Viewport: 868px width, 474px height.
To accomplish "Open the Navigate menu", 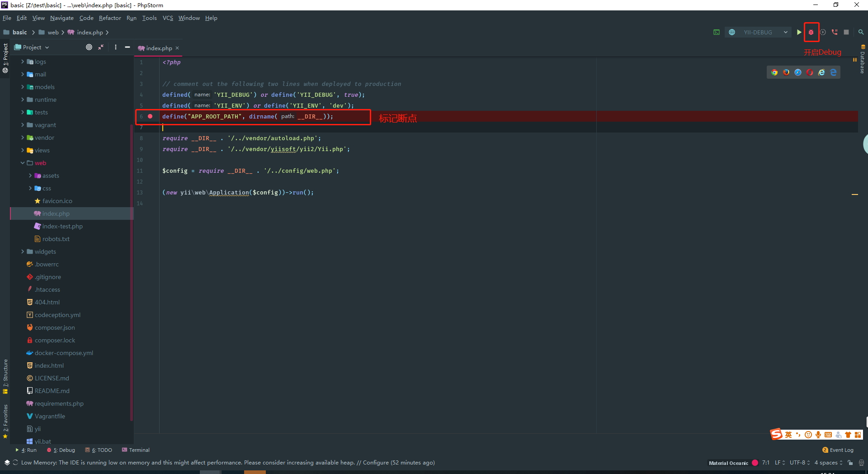I will (x=62, y=18).
